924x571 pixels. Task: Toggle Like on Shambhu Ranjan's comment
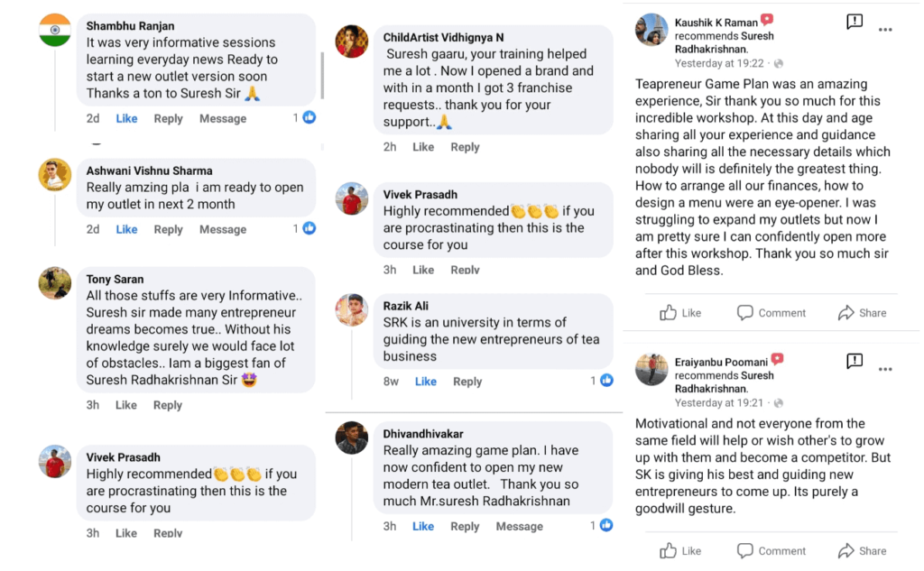click(127, 118)
